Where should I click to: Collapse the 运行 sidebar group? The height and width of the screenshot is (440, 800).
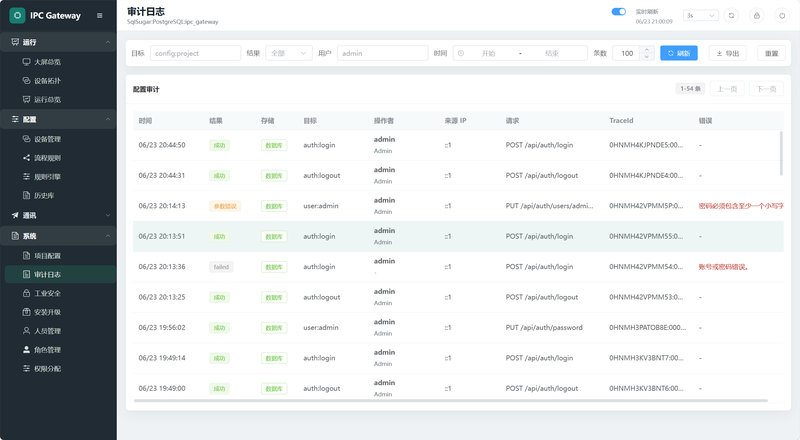[58, 42]
